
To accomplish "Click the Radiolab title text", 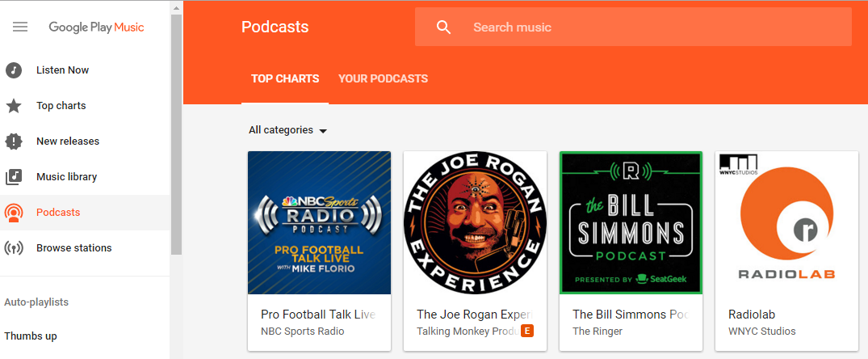I will pos(752,315).
